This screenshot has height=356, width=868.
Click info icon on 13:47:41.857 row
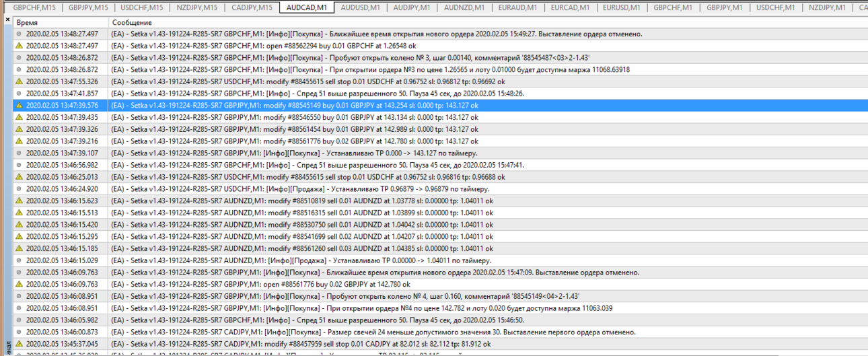point(19,94)
